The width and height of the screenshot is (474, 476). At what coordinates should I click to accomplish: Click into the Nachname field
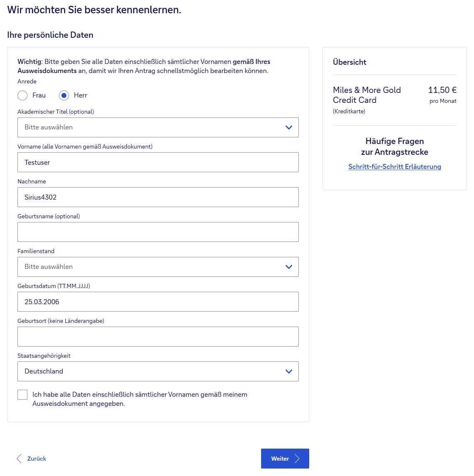coord(158,197)
